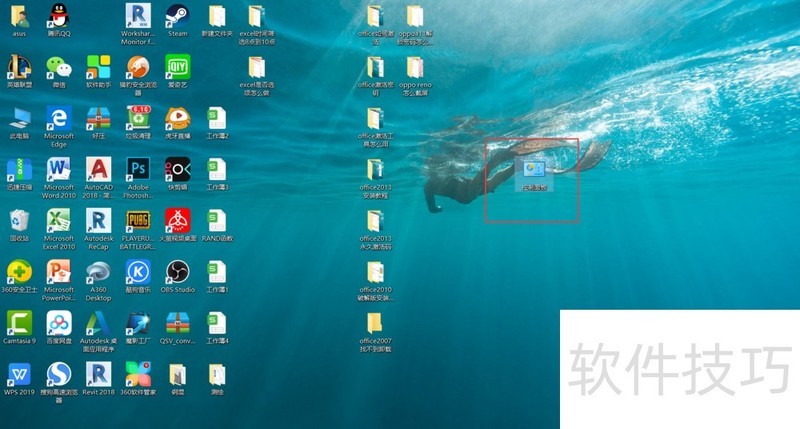
Task: Select the 工作簿2 spreadsheet file
Action: (217, 118)
